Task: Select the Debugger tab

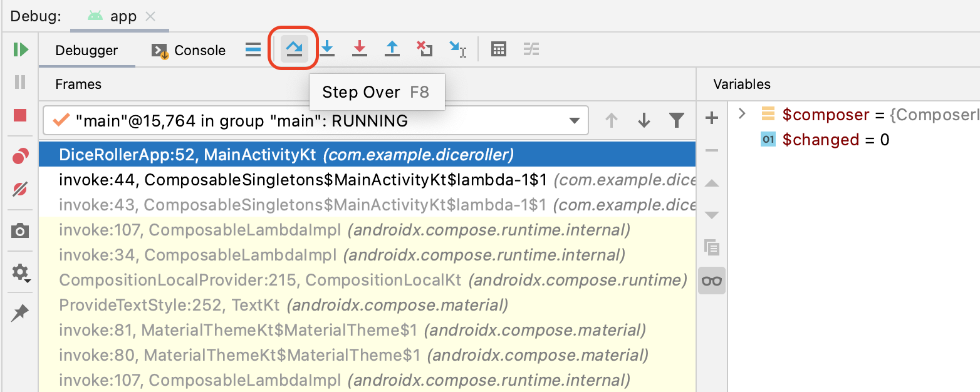Action: pyautogui.click(x=86, y=51)
